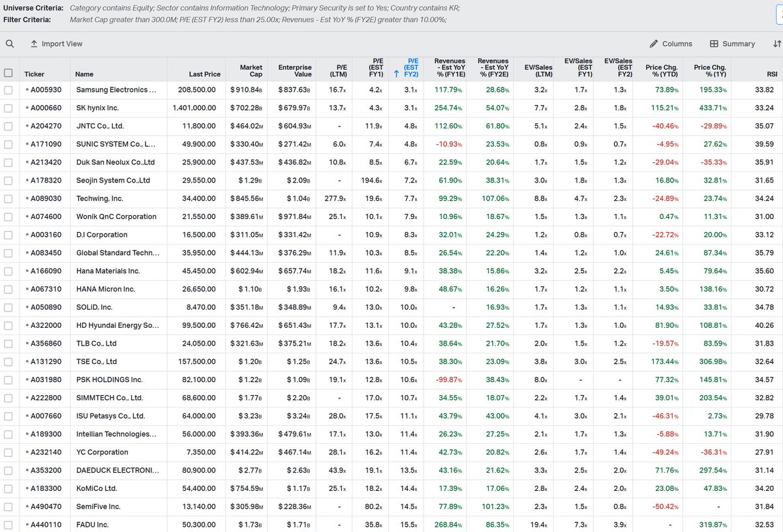This screenshot has width=783, height=532.
Task: Check the ISU Petasys row checkbox
Action: coord(8,416)
